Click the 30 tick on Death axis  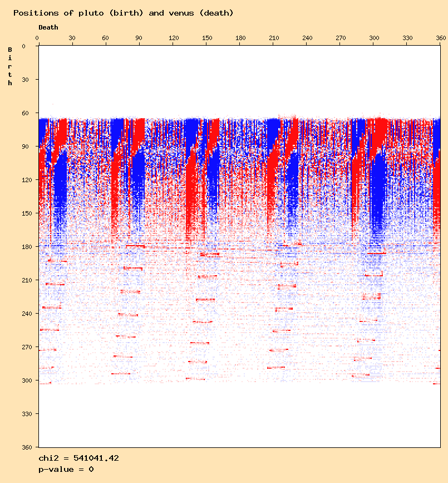click(71, 38)
